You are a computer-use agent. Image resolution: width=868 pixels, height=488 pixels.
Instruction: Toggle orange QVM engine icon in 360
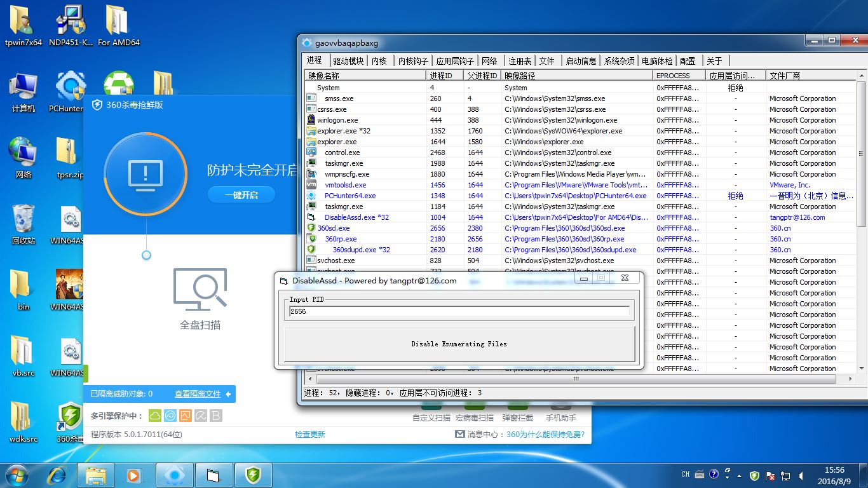185,416
